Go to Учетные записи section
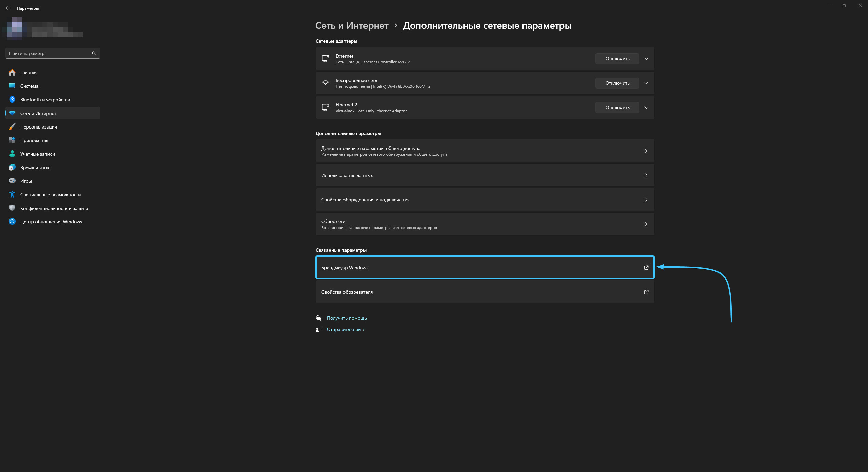The width and height of the screenshot is (868, 472). click(37, 154)
